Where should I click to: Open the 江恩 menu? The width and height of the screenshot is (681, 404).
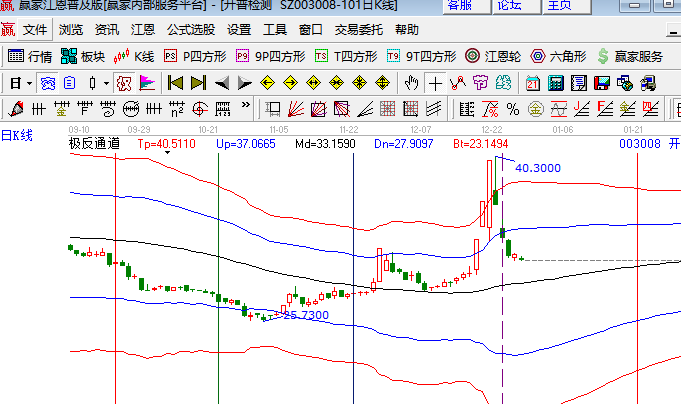(x=143, y=30)
